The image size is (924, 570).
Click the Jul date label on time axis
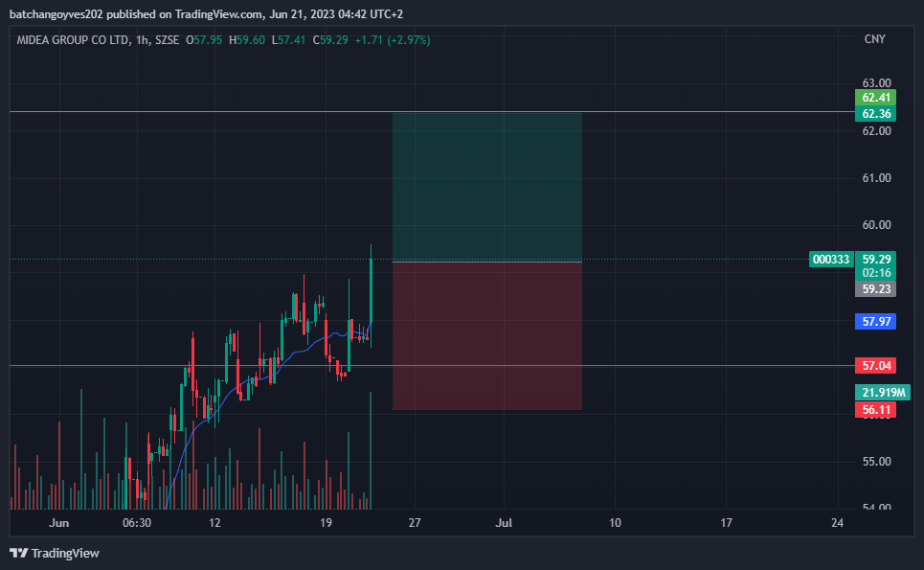click(x=504, y=523)
